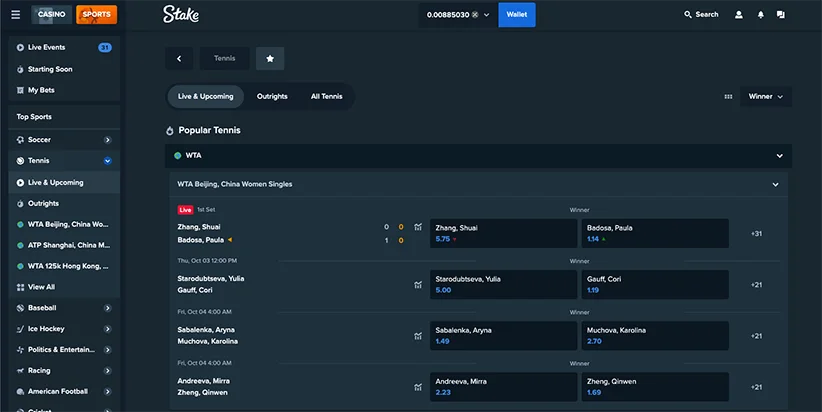Open the Winner market dropdown
Viewport: 822px width, 412px height.
click(x=765, y=96)
